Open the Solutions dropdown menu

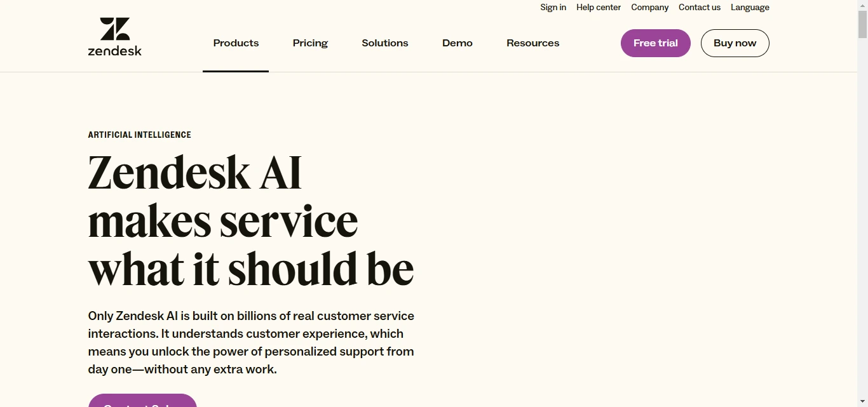[x=384, y=43]
